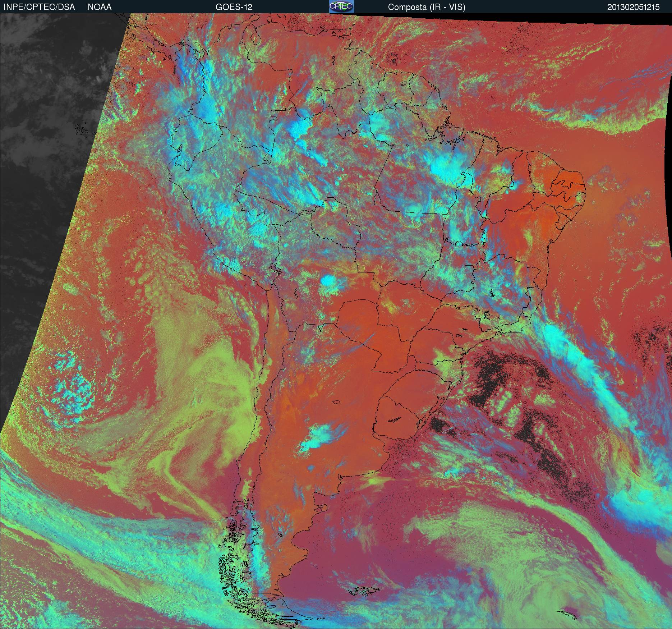Select the INPE/CPTEC/DSA header text
Viewport: 672px width, 629px height.
click(x=39, y=7)
